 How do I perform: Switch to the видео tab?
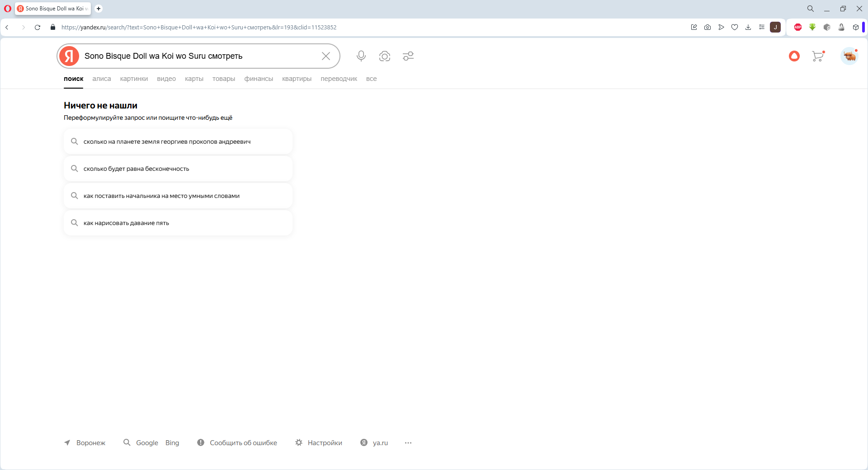coord(166,79)
